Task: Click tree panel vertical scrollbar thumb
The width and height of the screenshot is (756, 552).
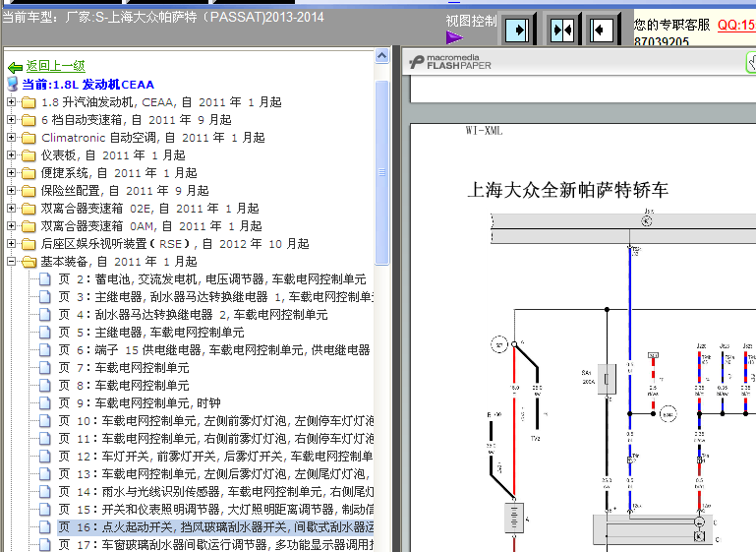Action: click(x=381, y=173)
